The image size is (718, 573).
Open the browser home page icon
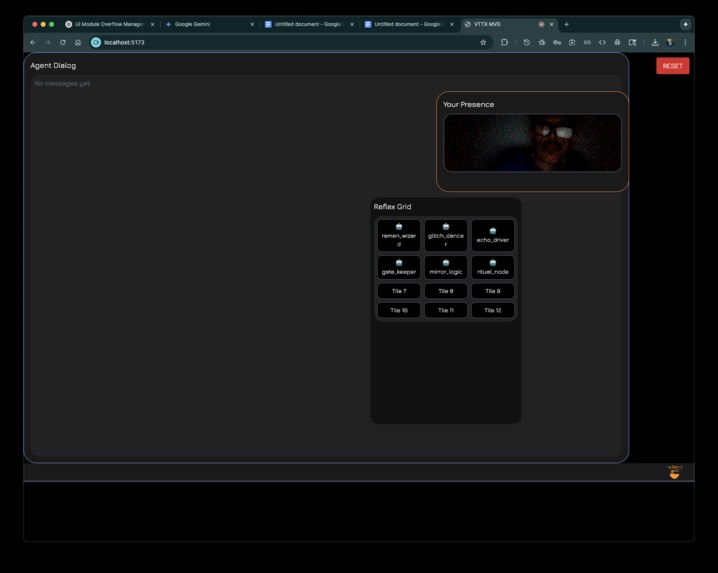[78, 42]
